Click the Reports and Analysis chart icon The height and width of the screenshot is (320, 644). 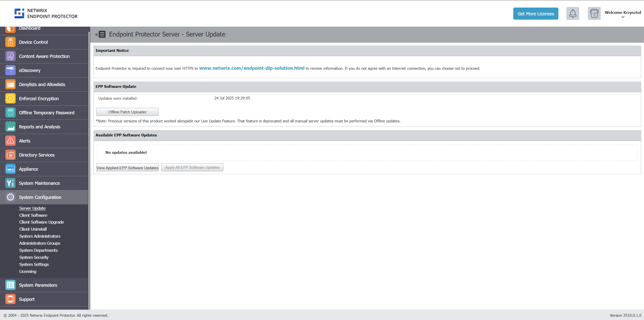point(10,127)
